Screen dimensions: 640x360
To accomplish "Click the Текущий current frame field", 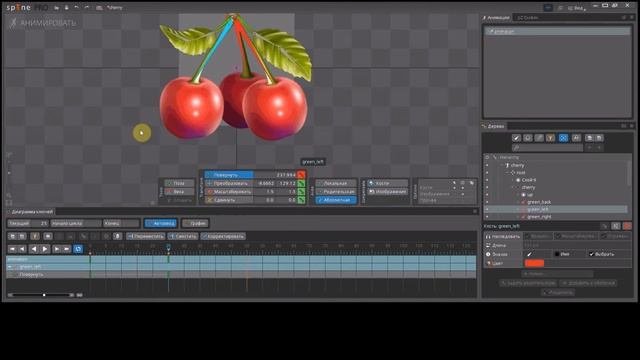I will point(28,223).
